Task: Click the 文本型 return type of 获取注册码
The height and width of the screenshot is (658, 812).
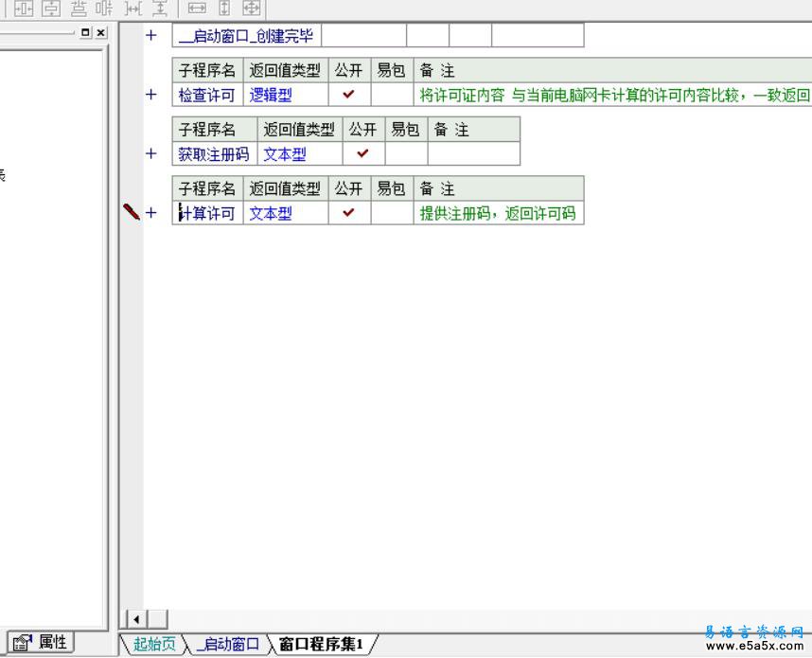Action: (x=300, y=153)
